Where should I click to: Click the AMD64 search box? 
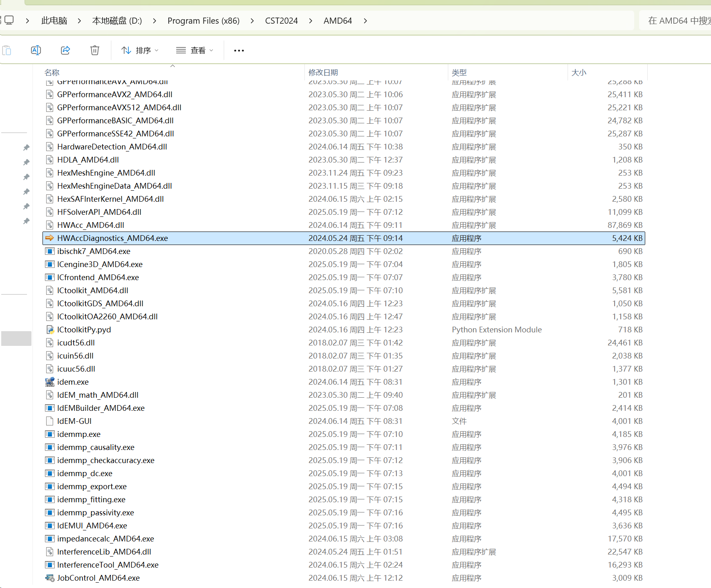pos(678,20)
